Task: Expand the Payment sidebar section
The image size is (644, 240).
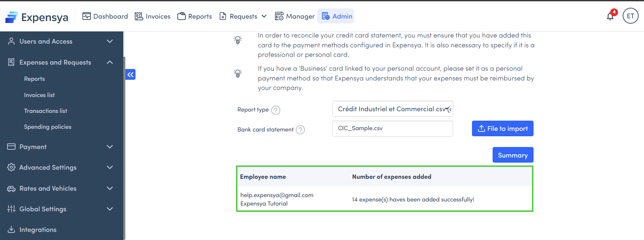Action: pos(60,147)
